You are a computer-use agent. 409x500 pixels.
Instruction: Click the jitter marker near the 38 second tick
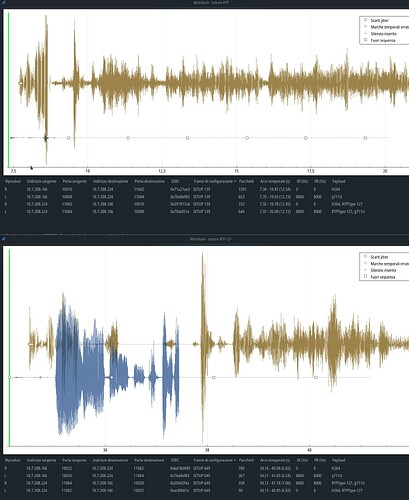(x=214, y=377)
